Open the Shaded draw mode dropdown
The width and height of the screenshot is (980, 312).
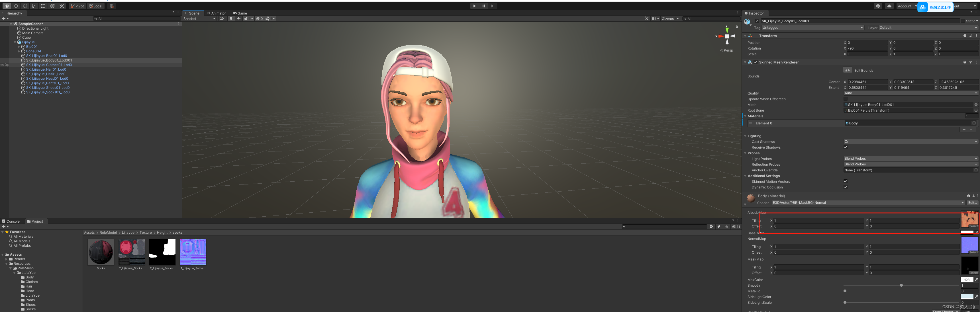[x=199, y=19]
